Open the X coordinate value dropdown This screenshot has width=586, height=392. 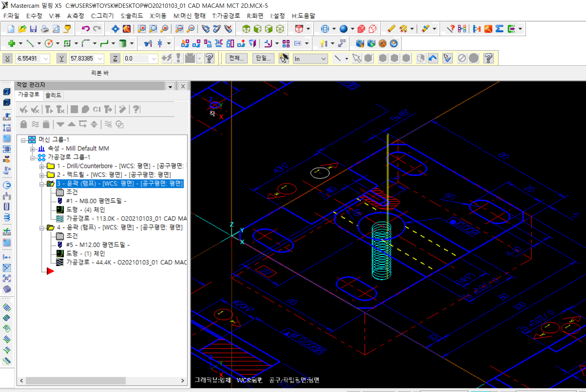pos(46,58)
